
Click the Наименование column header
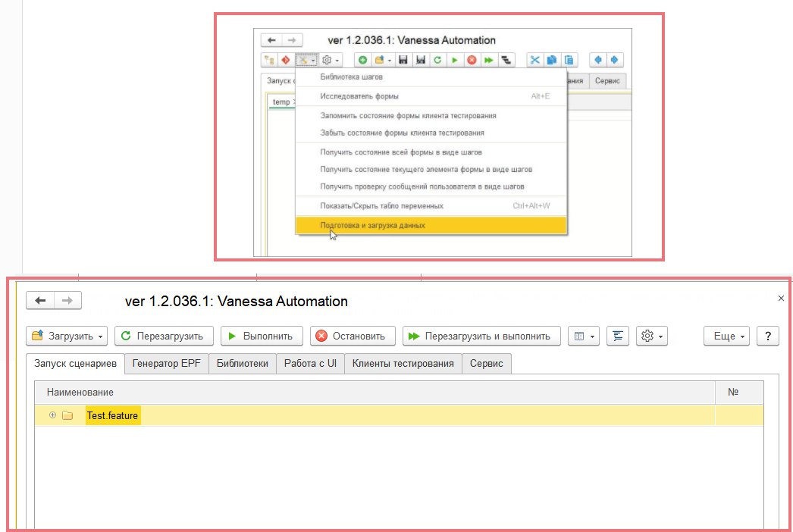coord(375,392)
